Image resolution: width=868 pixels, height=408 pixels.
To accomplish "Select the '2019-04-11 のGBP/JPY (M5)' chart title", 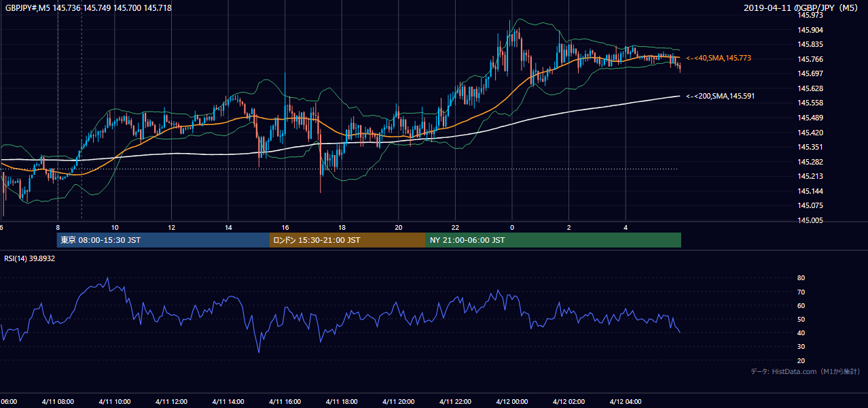I will click(x=802, y=7).
